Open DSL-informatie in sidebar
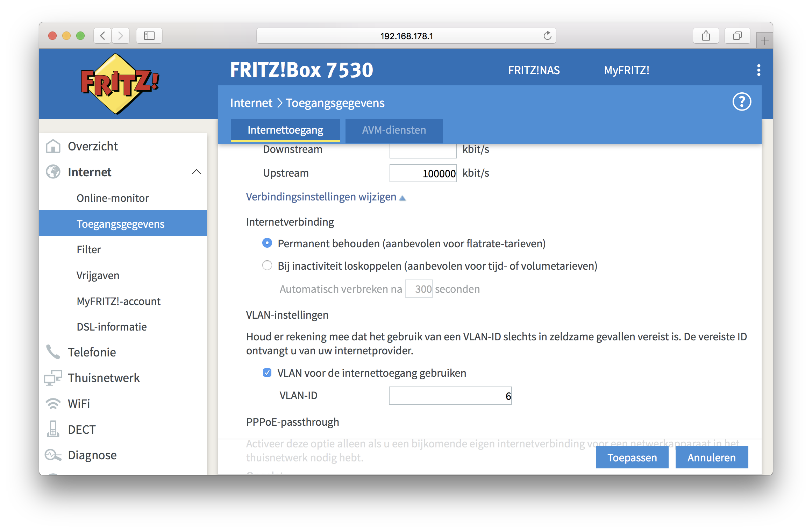 (x=112, y=327)
